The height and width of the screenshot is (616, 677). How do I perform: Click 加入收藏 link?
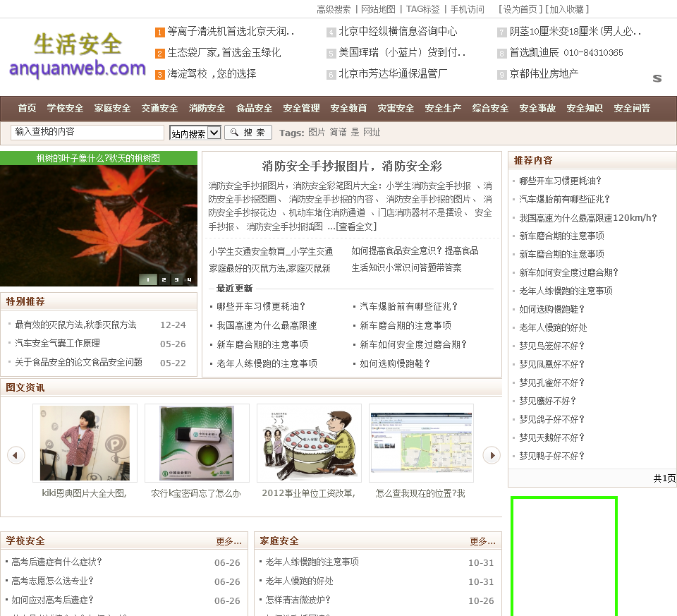pyautogui.click(x=566, y=9)
